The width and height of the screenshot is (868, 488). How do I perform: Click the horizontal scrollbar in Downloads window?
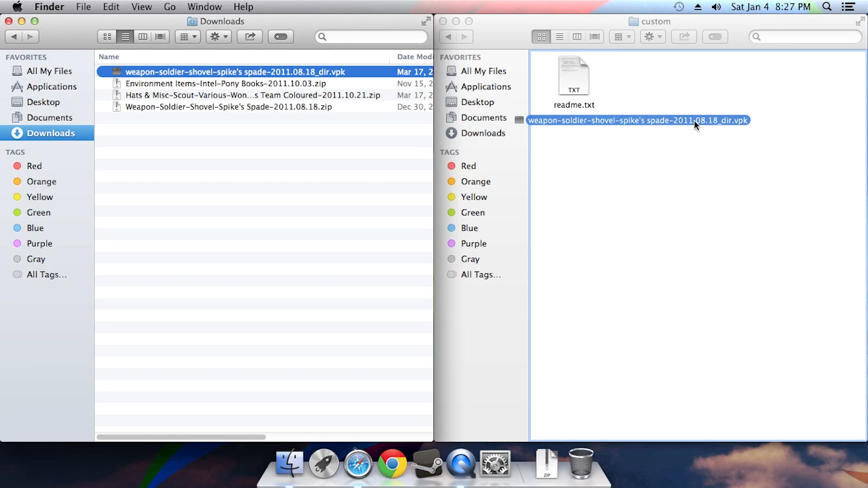click(x=181, y=436)
